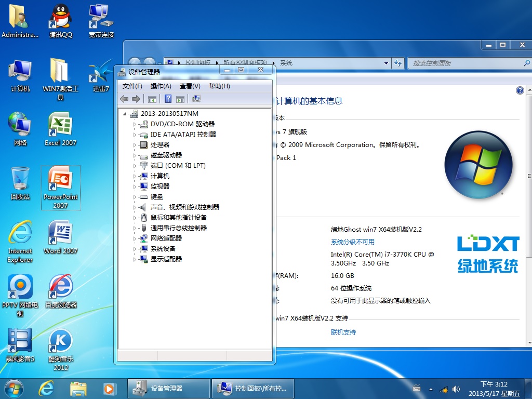The height and width of the screenshot is (399, 532).
Task: Open the media player taskbar icon
Action: click(x=110, y=389)
